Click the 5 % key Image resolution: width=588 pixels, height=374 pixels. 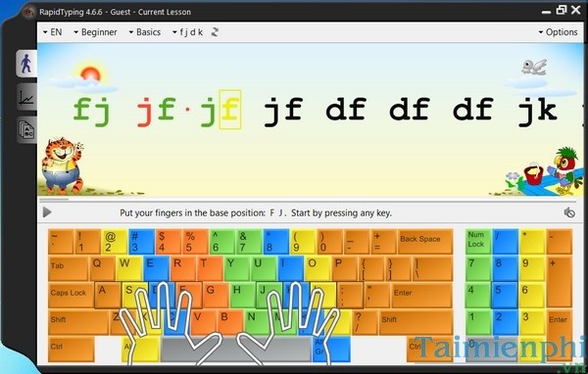pyautogui.click(x=196, y=242)
